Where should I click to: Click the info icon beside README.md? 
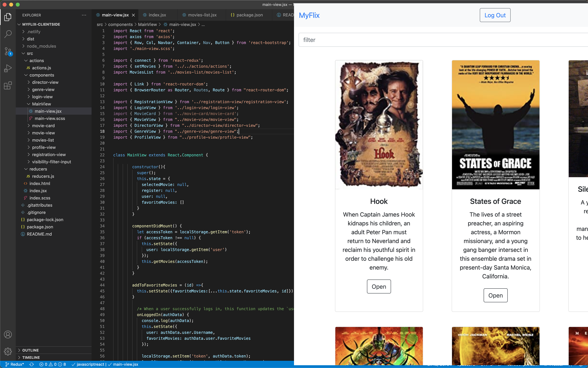click(x=23, y=234)
